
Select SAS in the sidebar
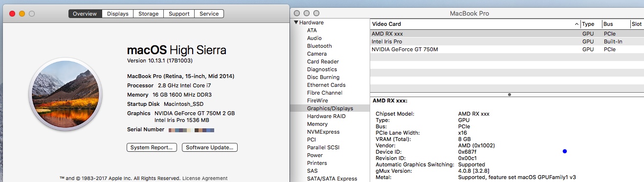click(x=312, y=171)
